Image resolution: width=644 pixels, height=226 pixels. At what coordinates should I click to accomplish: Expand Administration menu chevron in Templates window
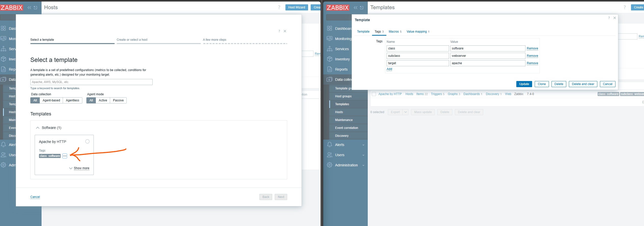[x=363, y=165]
